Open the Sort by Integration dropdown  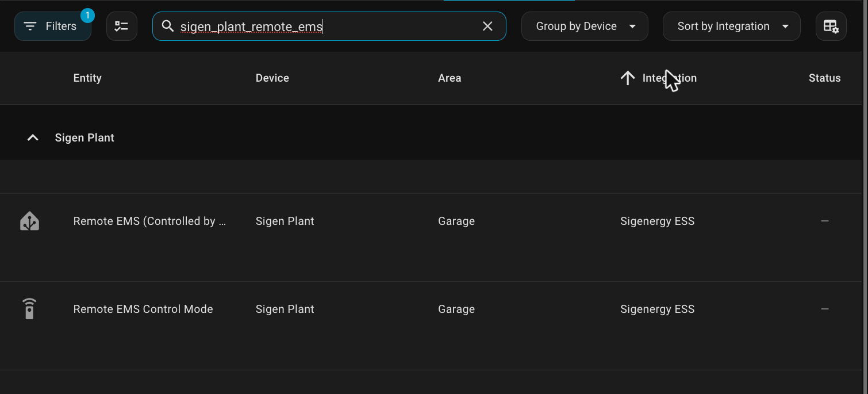click(731, 26)
